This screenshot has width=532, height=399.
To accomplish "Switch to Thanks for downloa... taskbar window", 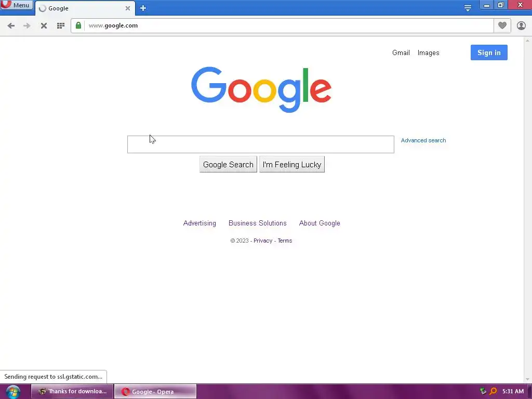I will (72, 392).
